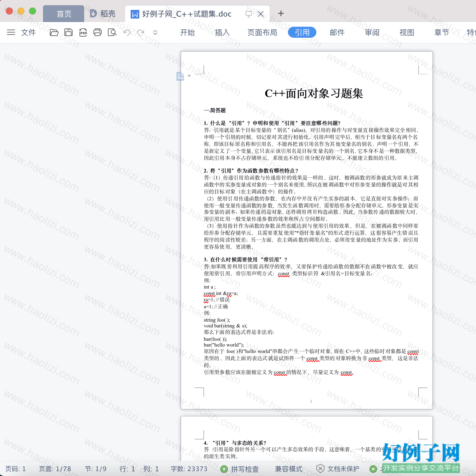The image size is (476, 476).
Task: Toggle 拼写检查 in status bar
Action: [x=239, y=469]
